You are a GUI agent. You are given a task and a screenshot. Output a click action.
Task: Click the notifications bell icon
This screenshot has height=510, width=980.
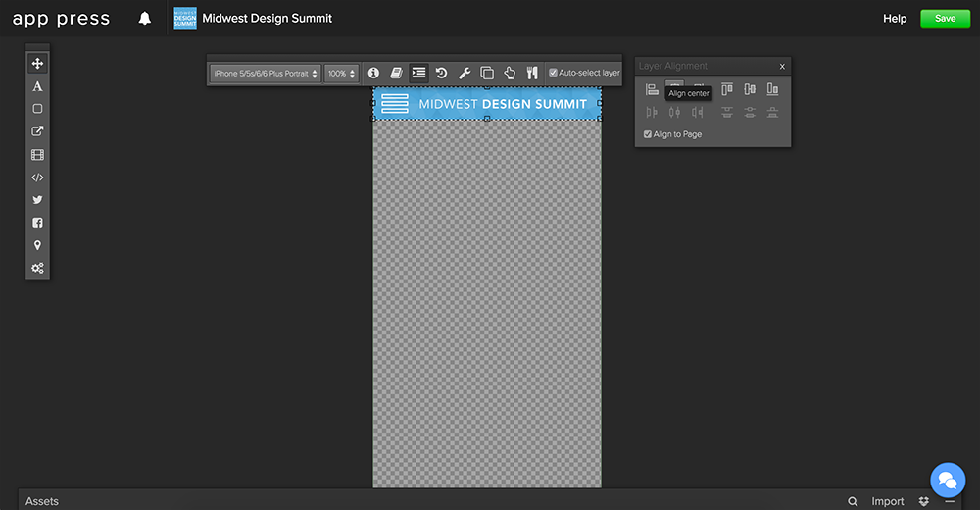click(145, 19)
